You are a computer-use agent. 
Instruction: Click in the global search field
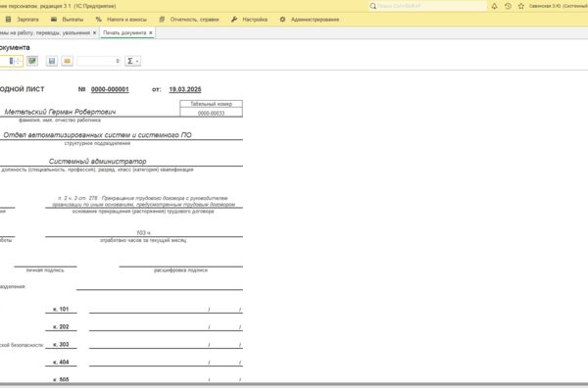pyautogui.click(x=431, y=6)
